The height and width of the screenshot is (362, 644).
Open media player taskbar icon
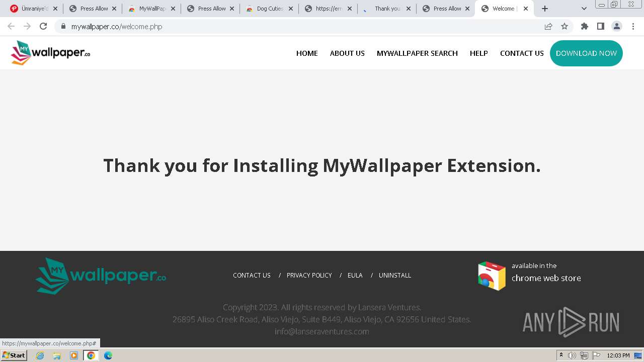coord(74,355)
